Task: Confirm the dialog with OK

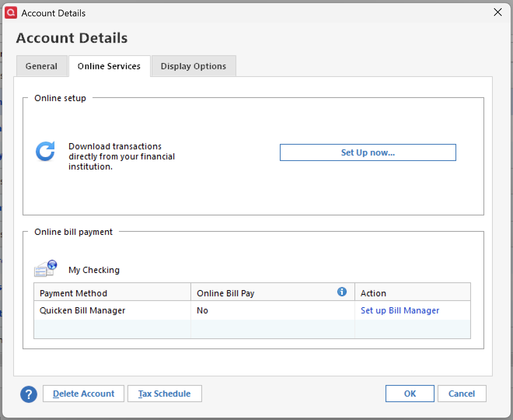Action: click(x=410, y=394)
